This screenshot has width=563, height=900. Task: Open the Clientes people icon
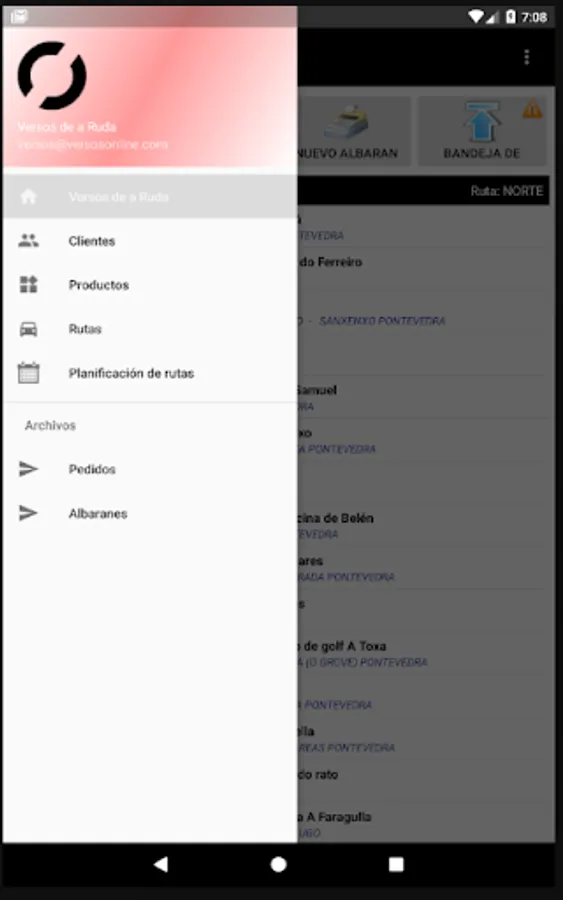pos(28,240)
